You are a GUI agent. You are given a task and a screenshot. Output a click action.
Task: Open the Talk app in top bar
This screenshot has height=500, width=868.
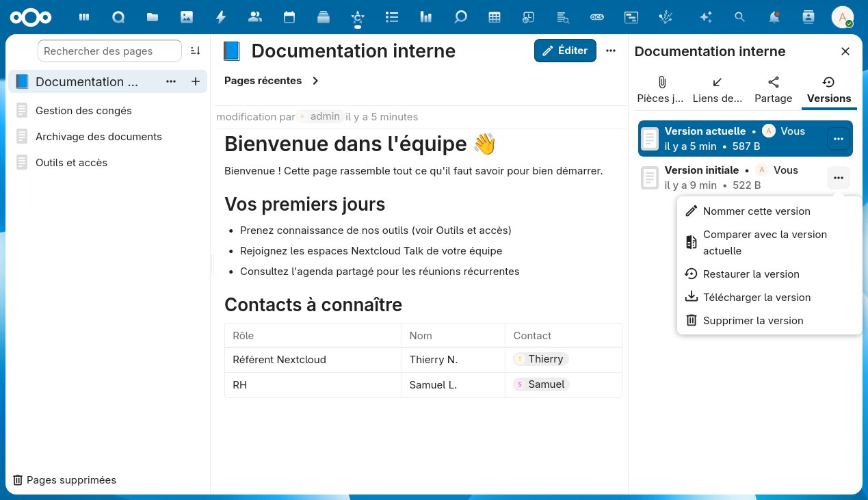(118, 17)
